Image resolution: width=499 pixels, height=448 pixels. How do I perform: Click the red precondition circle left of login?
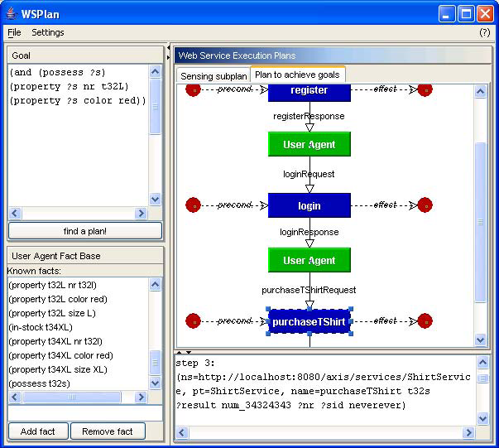[193, 205]
